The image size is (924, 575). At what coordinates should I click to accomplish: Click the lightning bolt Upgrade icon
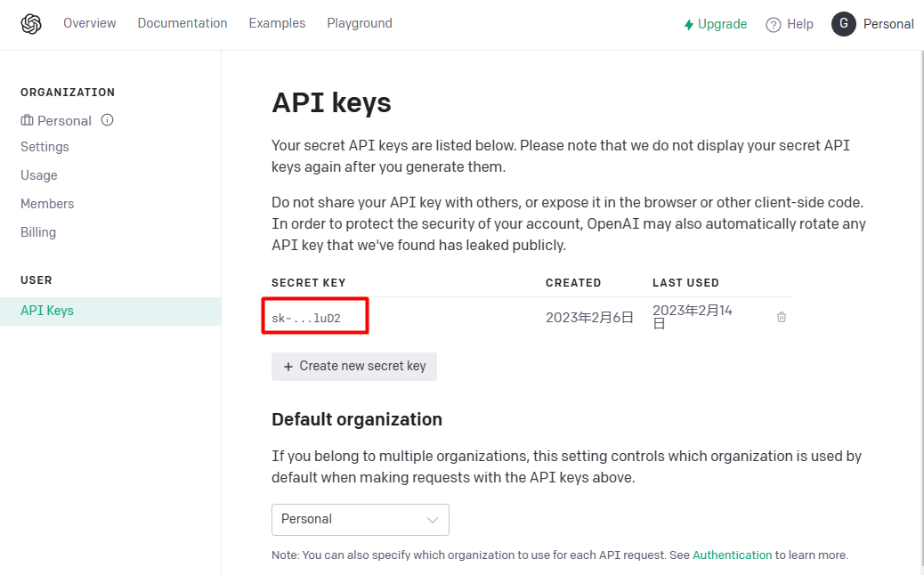tap(689, 25)
